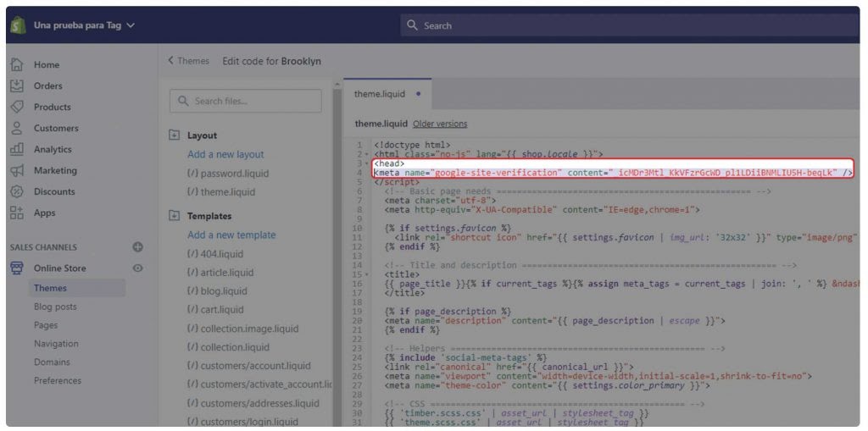Click the unsaved dot on theme.liquid tab
This screenshot has width=868, height=431.
pos(418,94)
